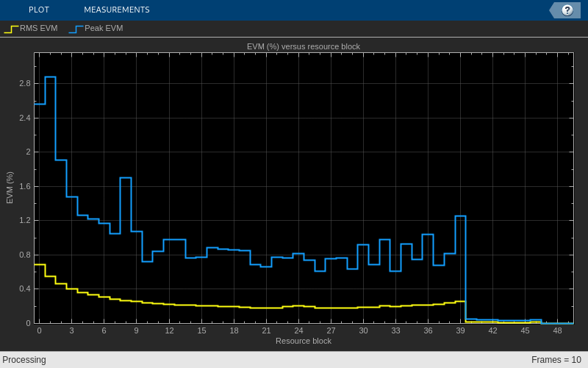Screen dimensions: 588x368
Task: Click the 1.2 y-axis tick label
Action: (25, 220)
